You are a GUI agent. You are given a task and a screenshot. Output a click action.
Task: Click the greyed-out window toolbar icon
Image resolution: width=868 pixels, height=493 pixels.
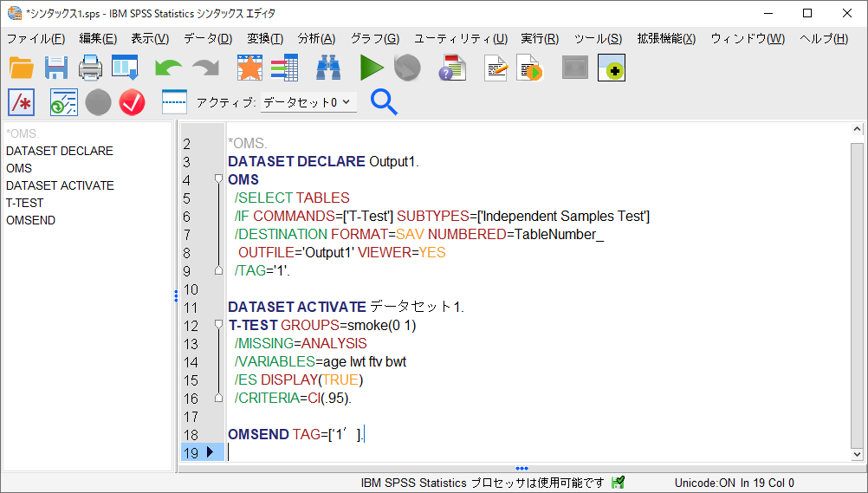tap(575, 68)
